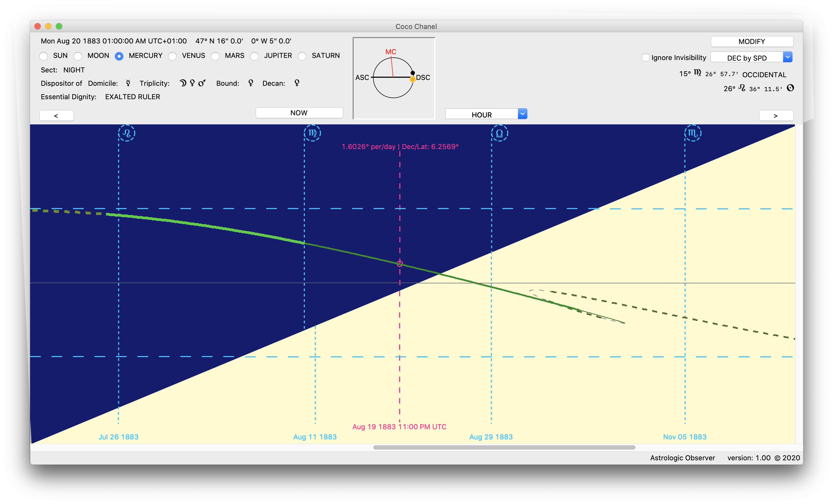Step forward with the > button
This screenshot has height=504, width=833.
pos(776,116)
